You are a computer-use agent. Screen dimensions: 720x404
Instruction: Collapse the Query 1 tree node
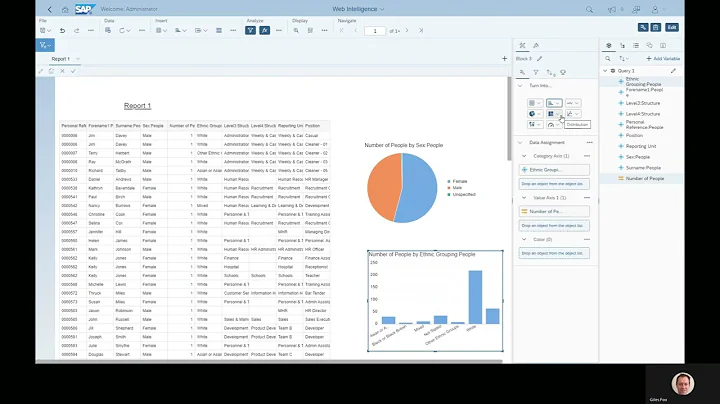605,71
